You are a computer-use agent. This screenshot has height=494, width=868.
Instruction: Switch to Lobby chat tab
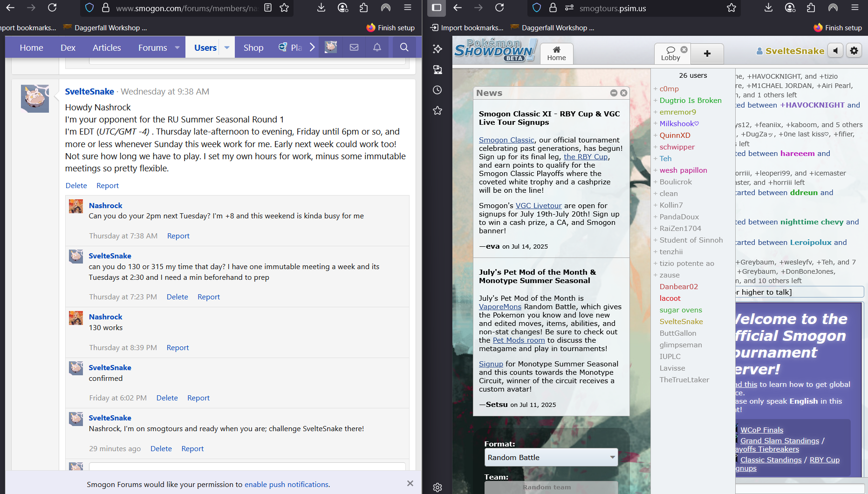click(x=670, y=54)
